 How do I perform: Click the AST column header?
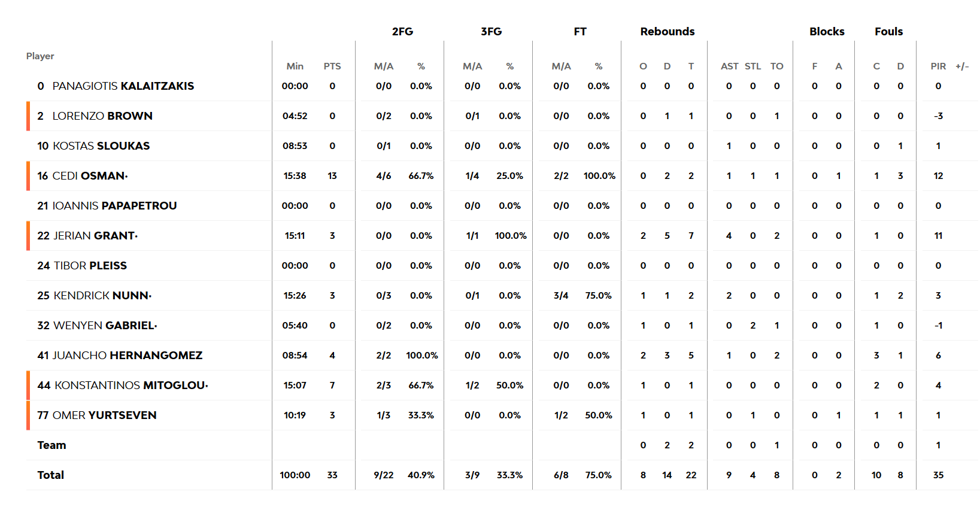(729, 66)
